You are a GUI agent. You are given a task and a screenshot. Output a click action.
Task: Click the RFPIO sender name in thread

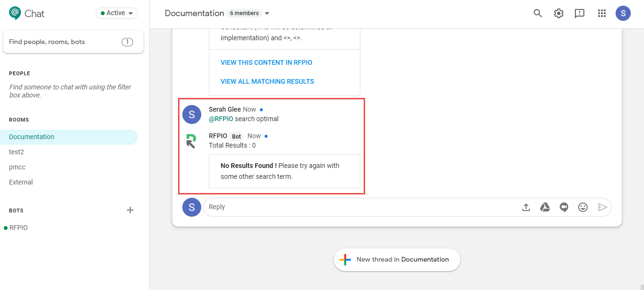218,136
